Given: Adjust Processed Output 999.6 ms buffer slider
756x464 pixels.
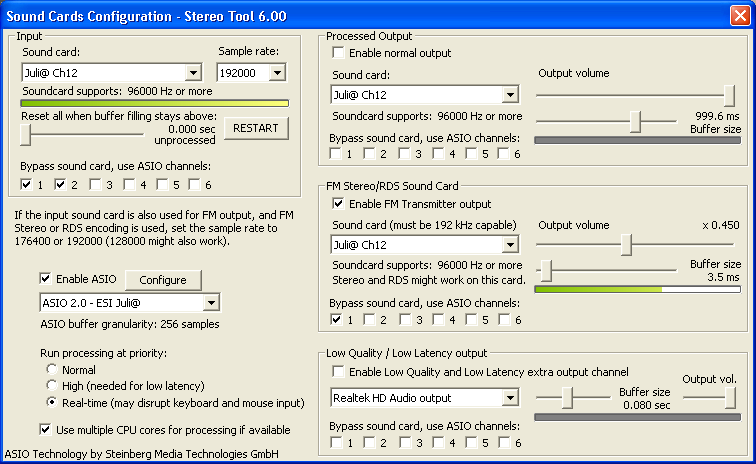Looking at the screenshot, I should [636, 122].
